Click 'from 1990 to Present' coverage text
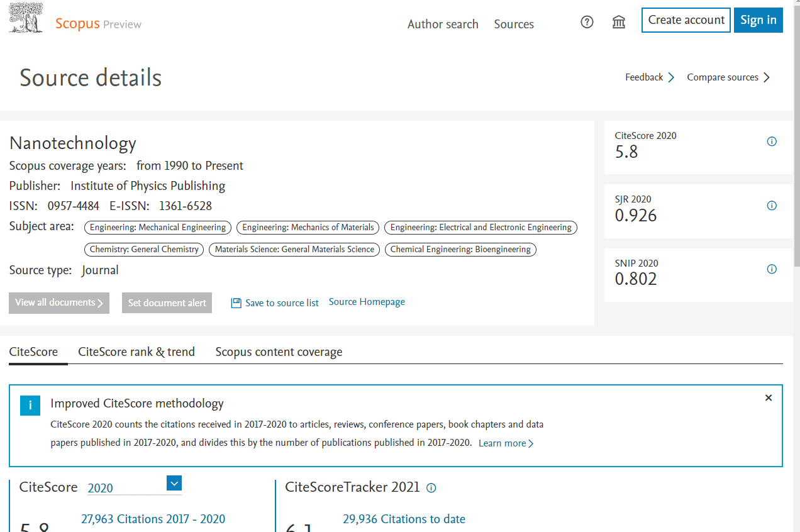 (x=190, y=166)
